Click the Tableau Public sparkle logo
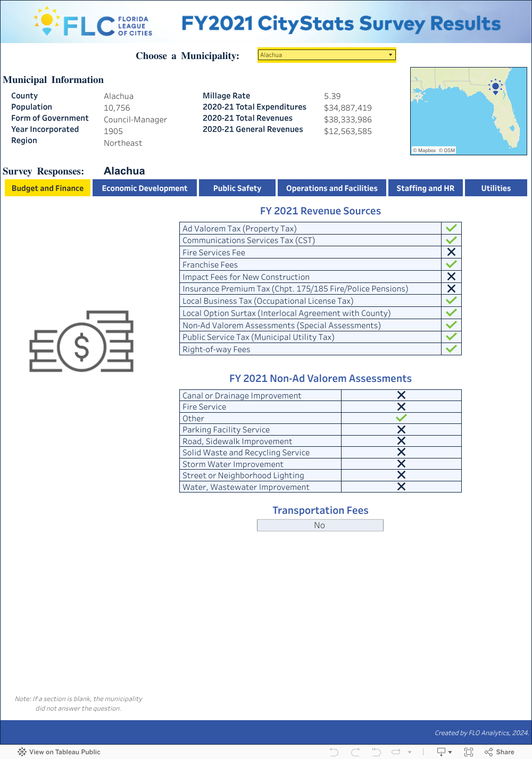 pyautogui.click(x=22, y=752)
